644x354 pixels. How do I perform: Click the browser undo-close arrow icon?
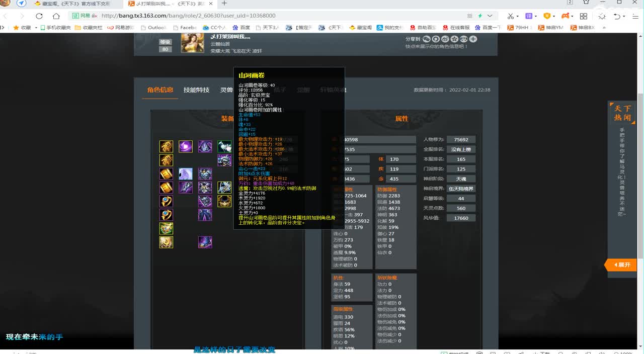pos(617,16)
